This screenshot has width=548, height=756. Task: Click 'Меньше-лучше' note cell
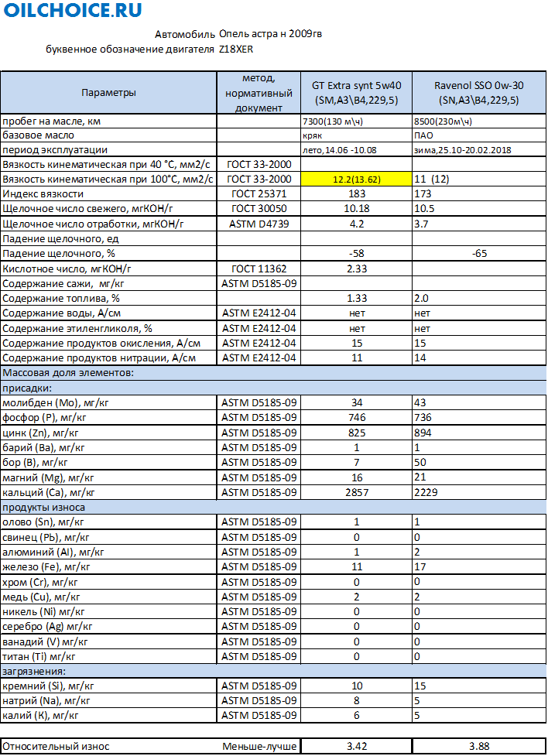(x=259, y=747)
